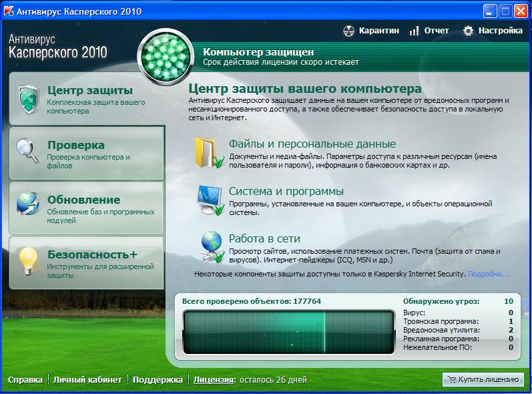532x394 pixels.
Task: Click 'Срок действия лицензии скоро истекает' message
Action: 280,62
